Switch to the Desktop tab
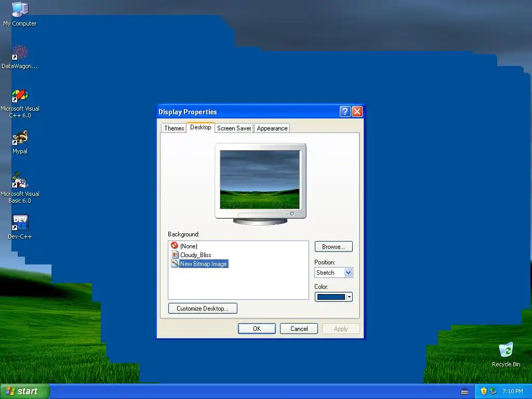The image size is (532, 399). [x=201, y=127]
